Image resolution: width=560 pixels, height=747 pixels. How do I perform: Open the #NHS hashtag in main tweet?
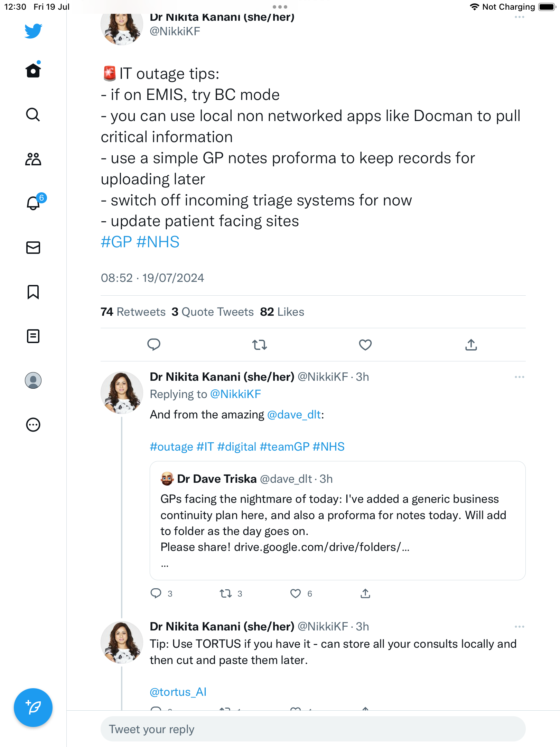pyautogui.click(x=158, y=242)
